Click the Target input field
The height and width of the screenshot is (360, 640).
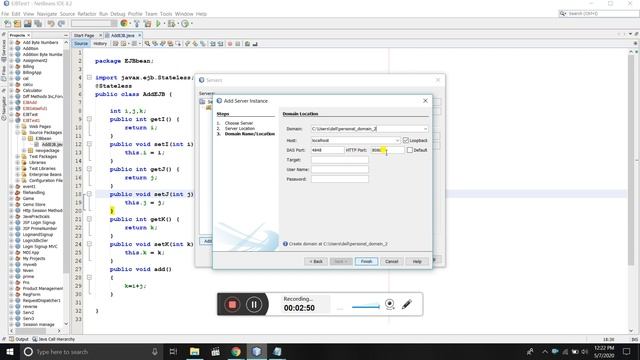point(340,160)
